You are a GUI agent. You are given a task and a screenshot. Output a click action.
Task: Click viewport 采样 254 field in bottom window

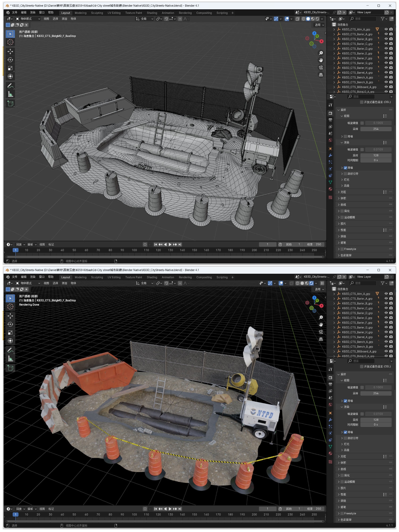pos(376,393)
